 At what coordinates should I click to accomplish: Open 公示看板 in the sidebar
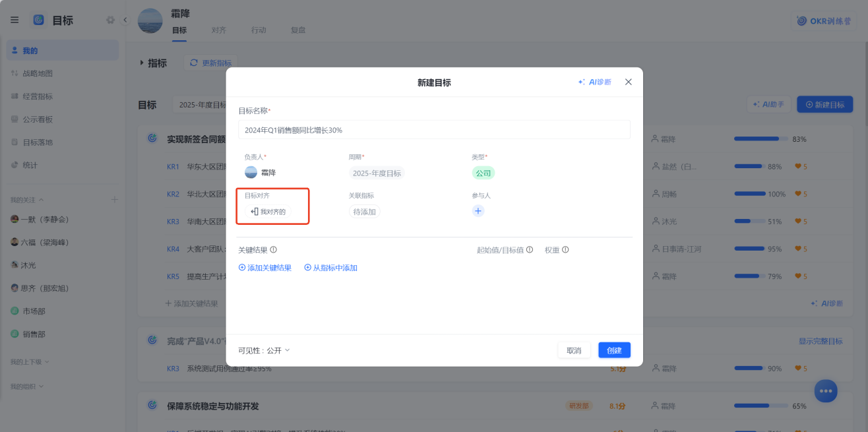click(63, 119)
